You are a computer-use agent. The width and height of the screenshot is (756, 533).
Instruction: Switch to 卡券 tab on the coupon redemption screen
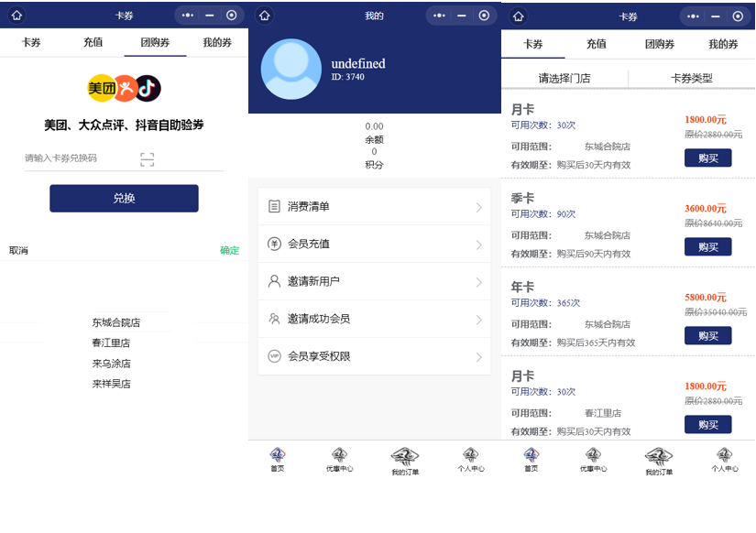click(x=31, y=42)
